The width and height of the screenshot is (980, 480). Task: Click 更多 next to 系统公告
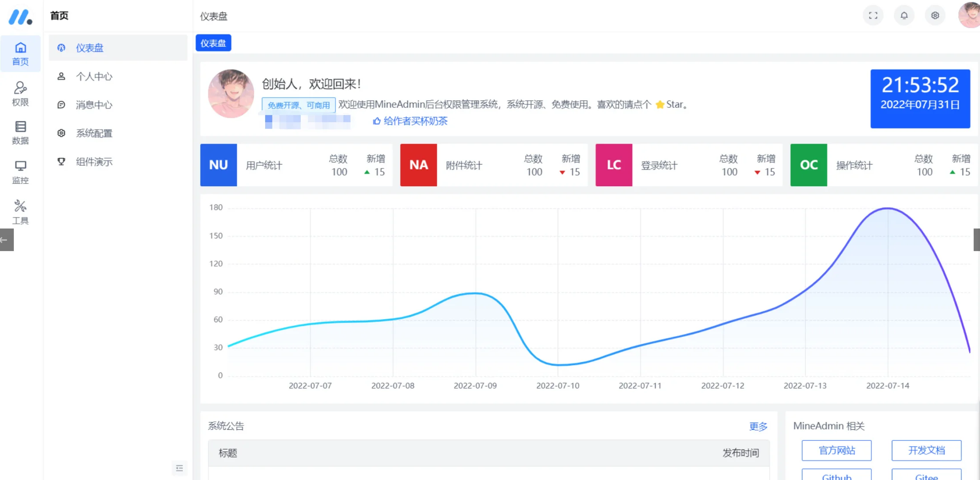coord(758,426)
